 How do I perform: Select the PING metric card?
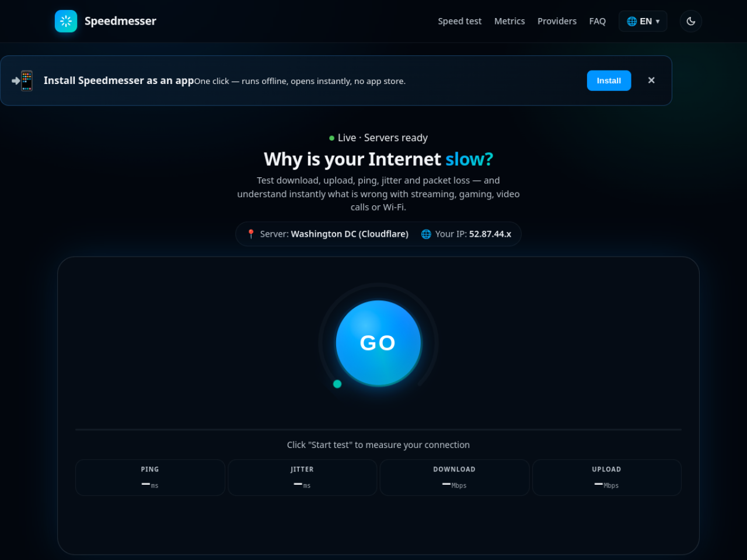150,477
